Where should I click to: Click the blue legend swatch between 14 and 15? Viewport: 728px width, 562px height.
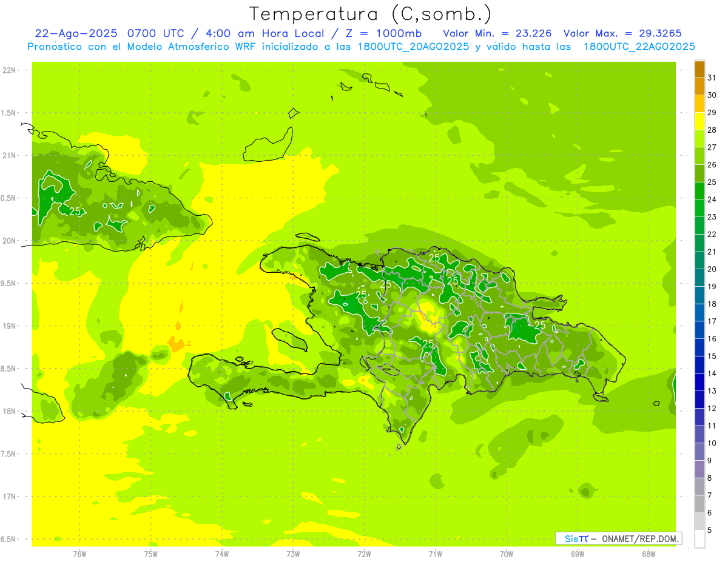point(699,365)
